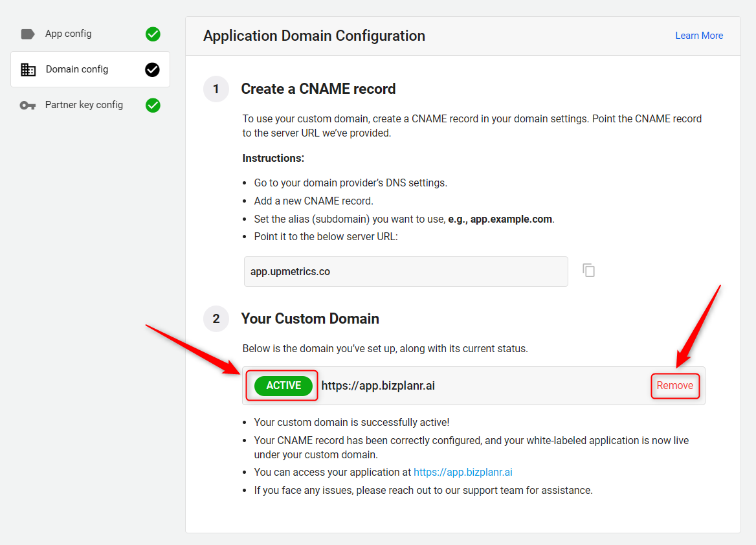Click the App config tag icon
The width and height of the screenshot is (756, 545).
(x=27, y=34)
